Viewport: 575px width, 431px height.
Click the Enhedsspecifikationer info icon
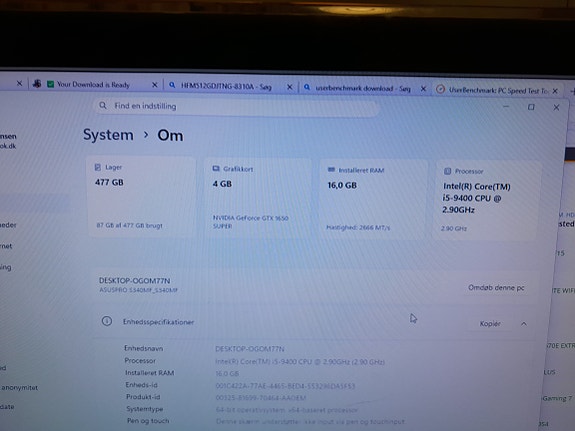click(107, 321)
